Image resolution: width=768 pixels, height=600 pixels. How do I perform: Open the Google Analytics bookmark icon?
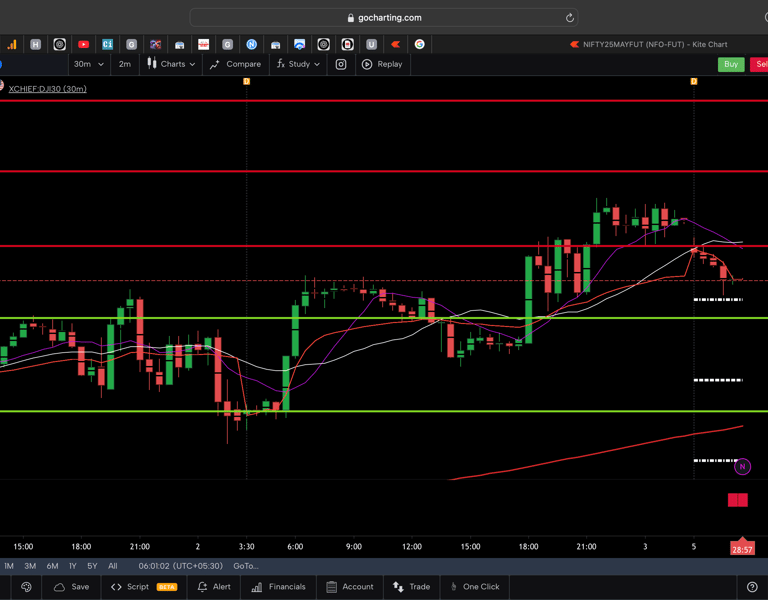tap(12, 45)
